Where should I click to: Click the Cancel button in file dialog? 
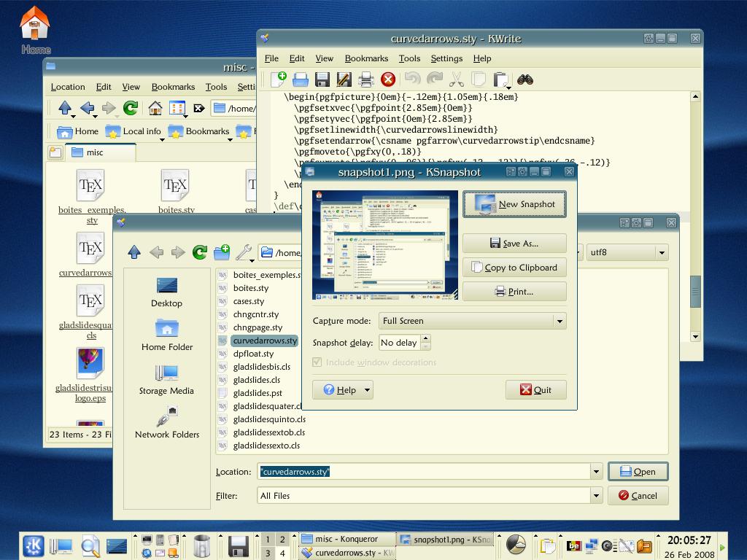[x=638, y=496]
